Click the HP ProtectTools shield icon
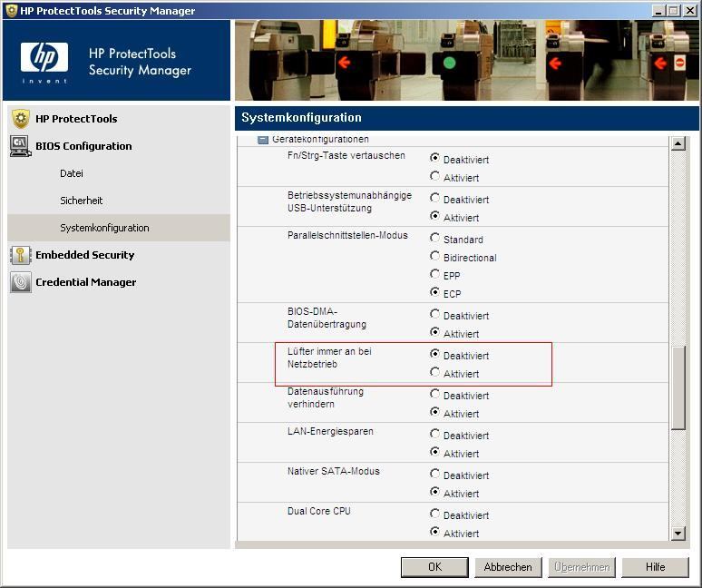 21,119
